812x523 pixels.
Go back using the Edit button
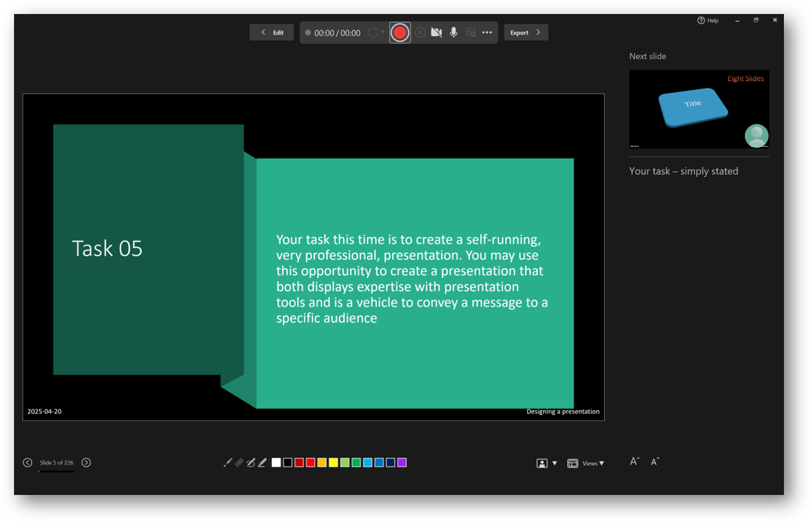(271, 32)
